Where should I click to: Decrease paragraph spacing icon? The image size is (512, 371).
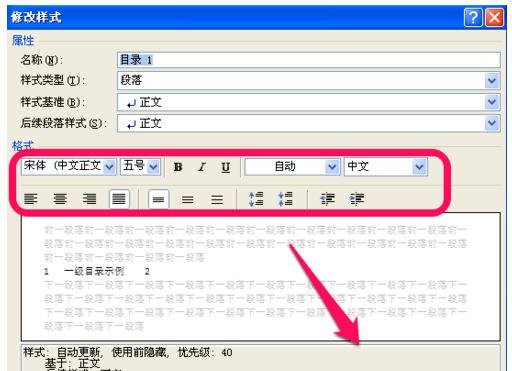click(285, 199)
